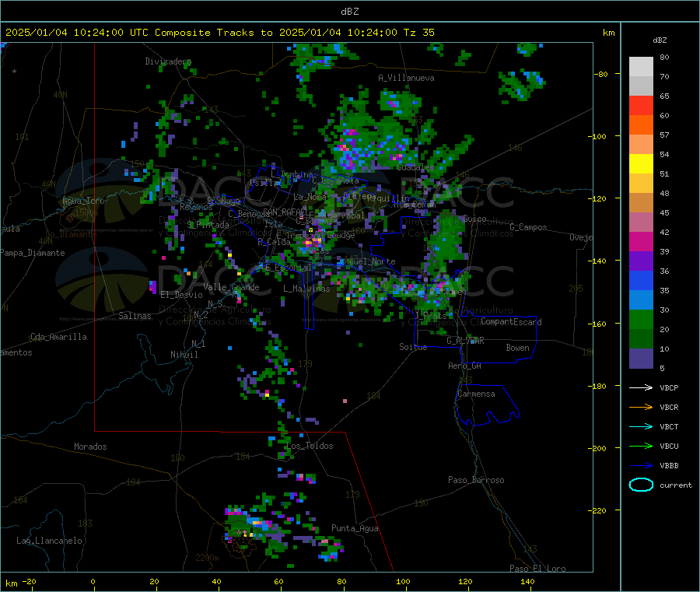The image size is (700, 592).
Task: Click the isolated pink echo pixel east of route 179
Action: pos(345,401)
